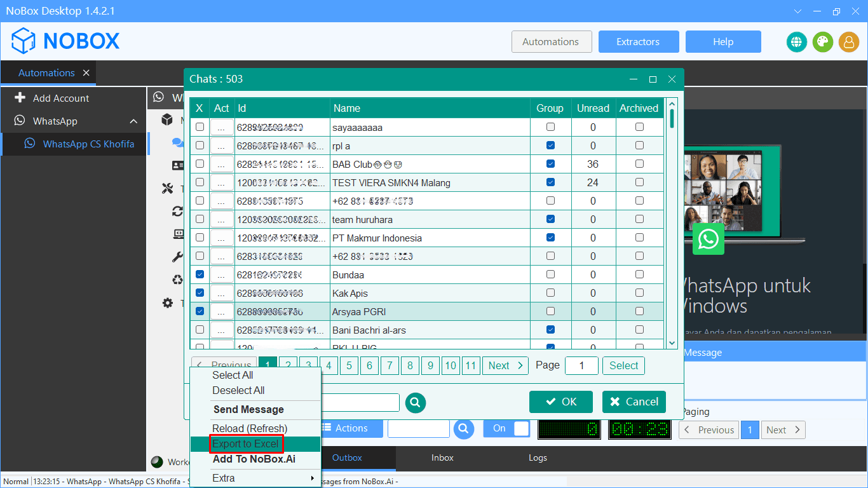
Task: Click the globe language icon
Action: (x=797, y=42)
